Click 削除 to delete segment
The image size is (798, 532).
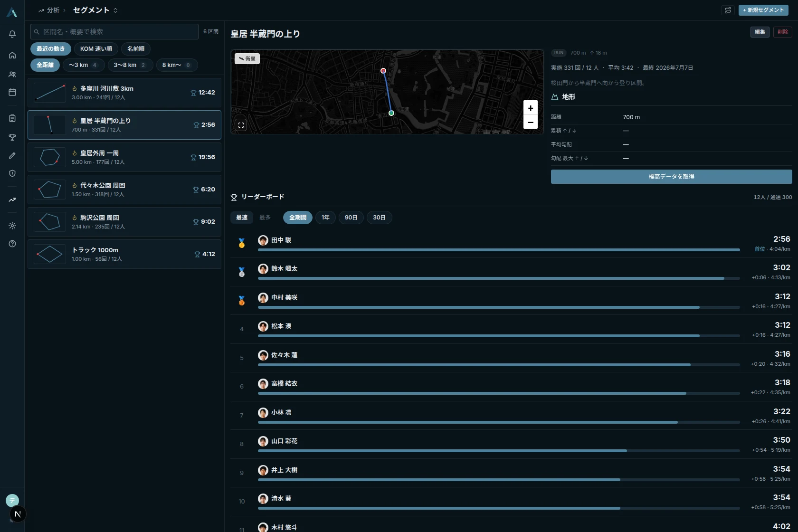coord(783,32)
